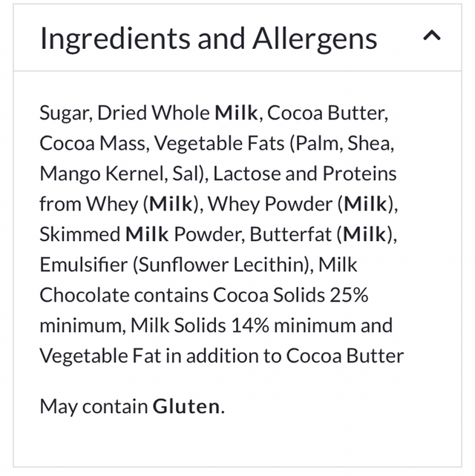
Task: Click the "Cocoa Mass" ingredient text
Action: pos(85,144)
